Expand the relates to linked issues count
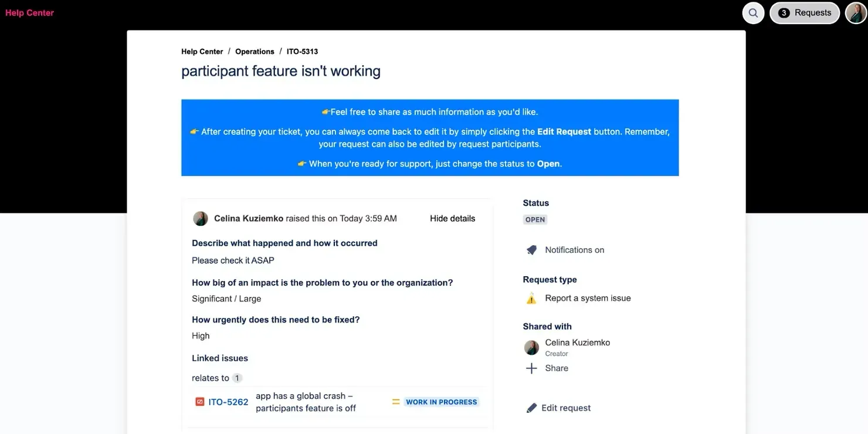This screenshot has width=868, height=434. point(237,378)
